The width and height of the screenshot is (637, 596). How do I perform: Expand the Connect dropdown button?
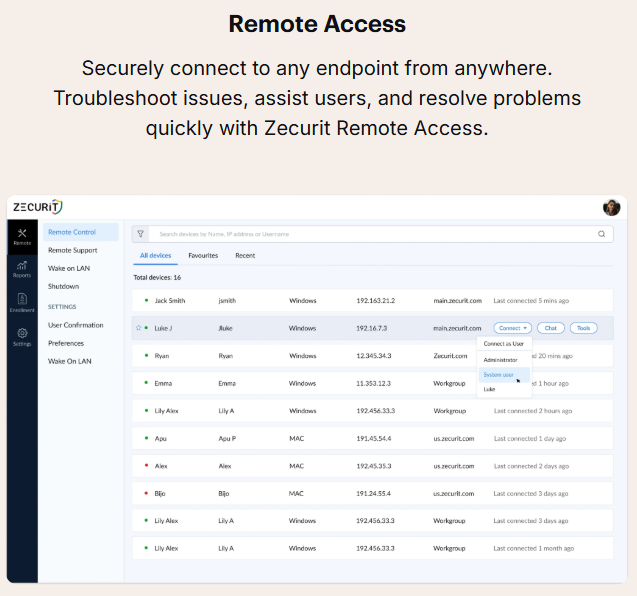(510, 328)
